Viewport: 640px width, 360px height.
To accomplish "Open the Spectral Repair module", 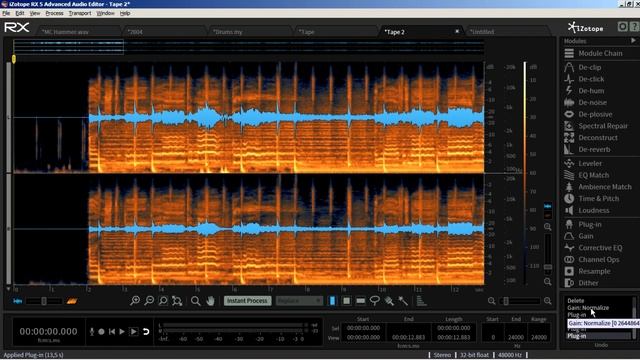I will 597,126.
